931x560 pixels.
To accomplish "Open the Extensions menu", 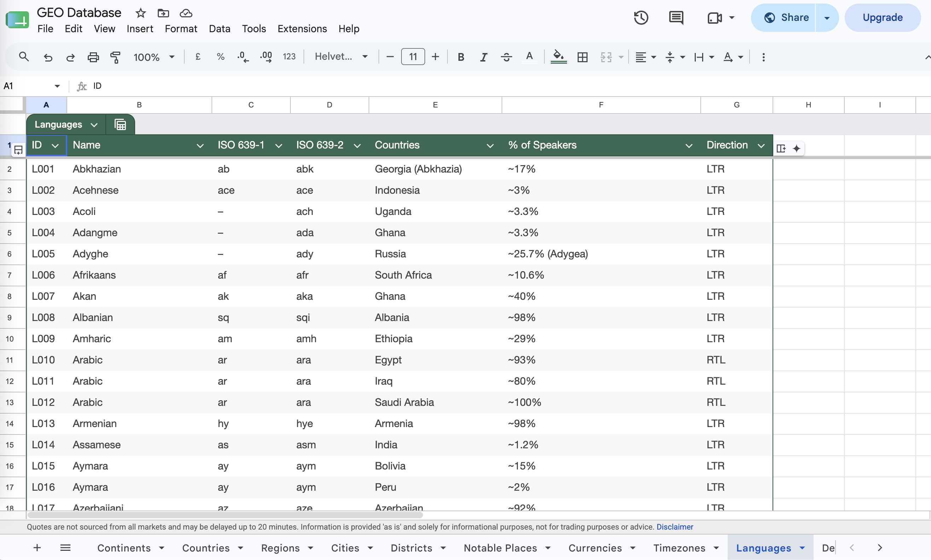I will click(302, 29).
